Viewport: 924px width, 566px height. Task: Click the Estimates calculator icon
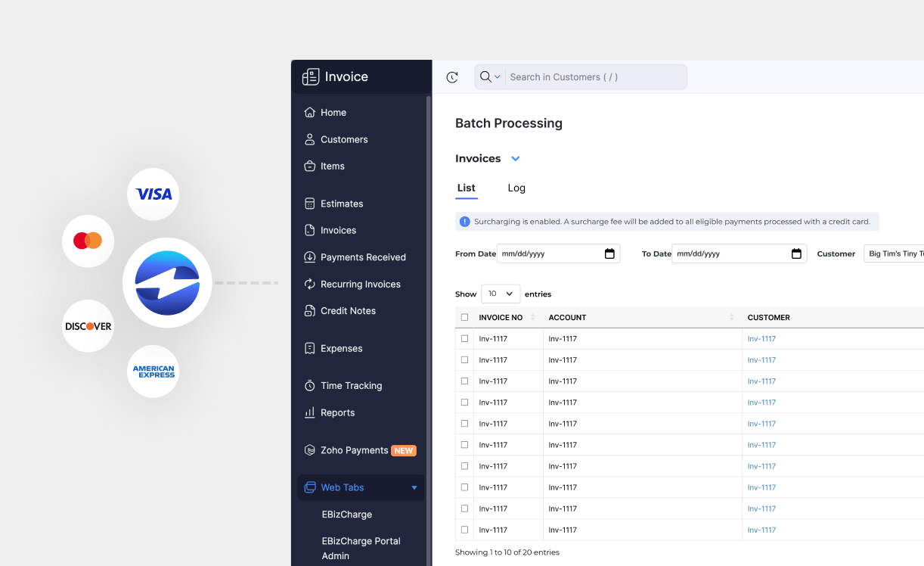click(309, 204)
